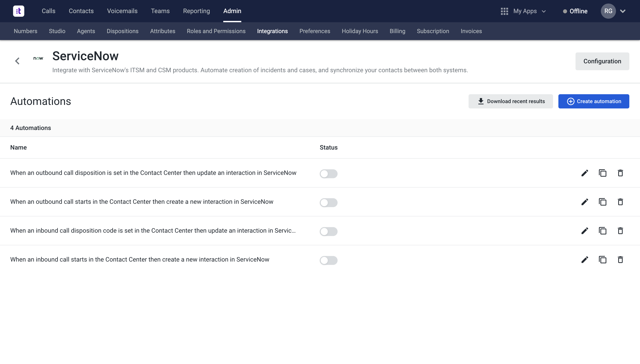Expand the My Apps dropdown
The width and height of the screenshot is (640, 364).
point(544,11)
